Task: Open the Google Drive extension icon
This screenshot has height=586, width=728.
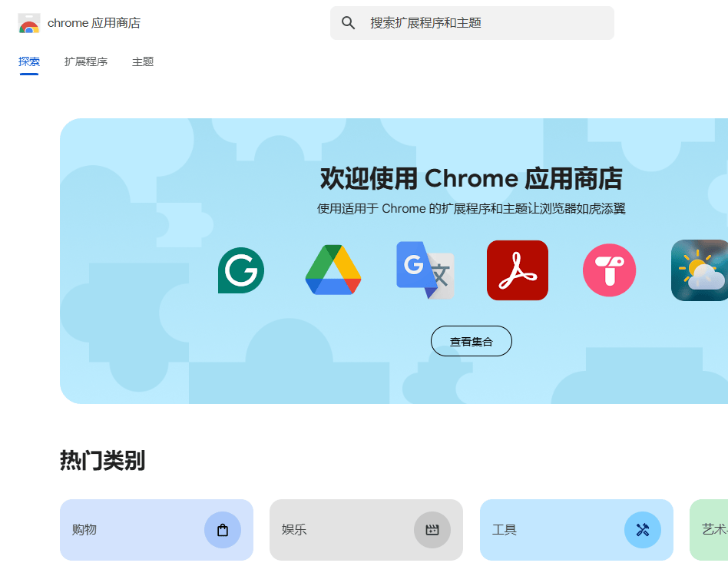Action: coord(333,270)
